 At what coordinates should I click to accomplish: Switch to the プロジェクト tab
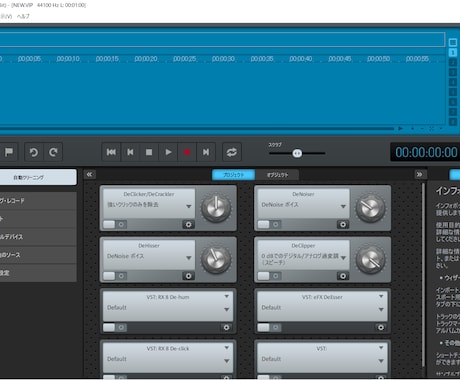click(233, 175)
